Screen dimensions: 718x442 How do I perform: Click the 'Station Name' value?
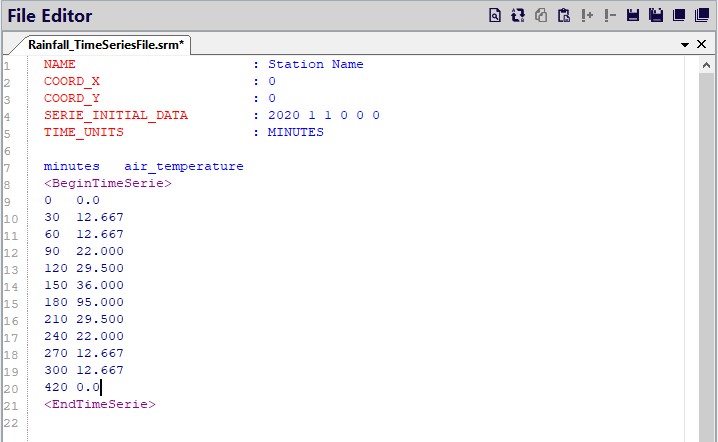(315, 64)
